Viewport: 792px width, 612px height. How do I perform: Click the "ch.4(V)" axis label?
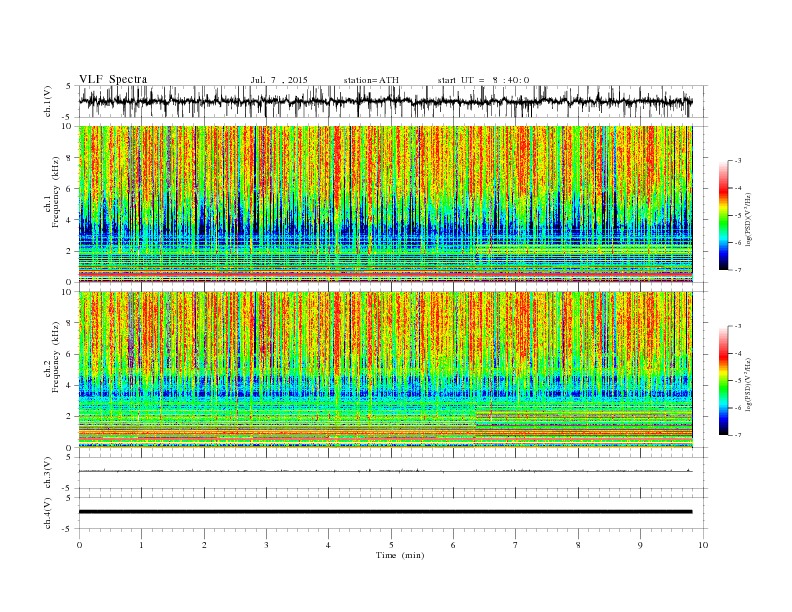tap(48, 513)
